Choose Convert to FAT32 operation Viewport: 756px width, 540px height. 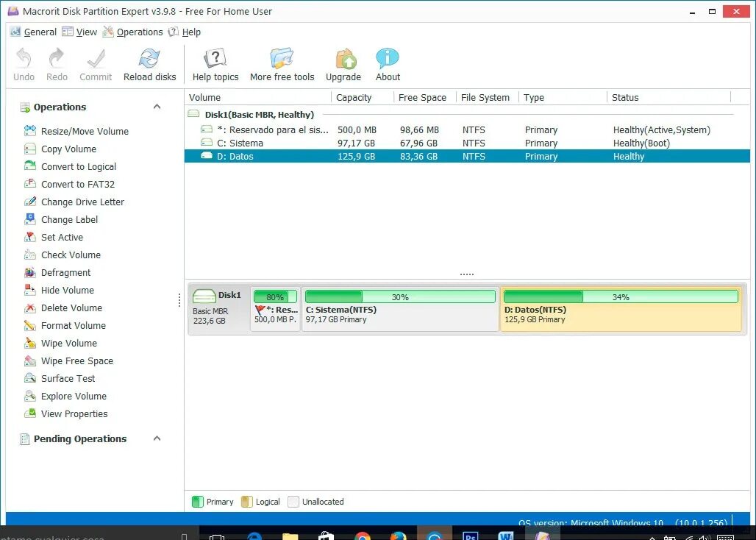69,184
